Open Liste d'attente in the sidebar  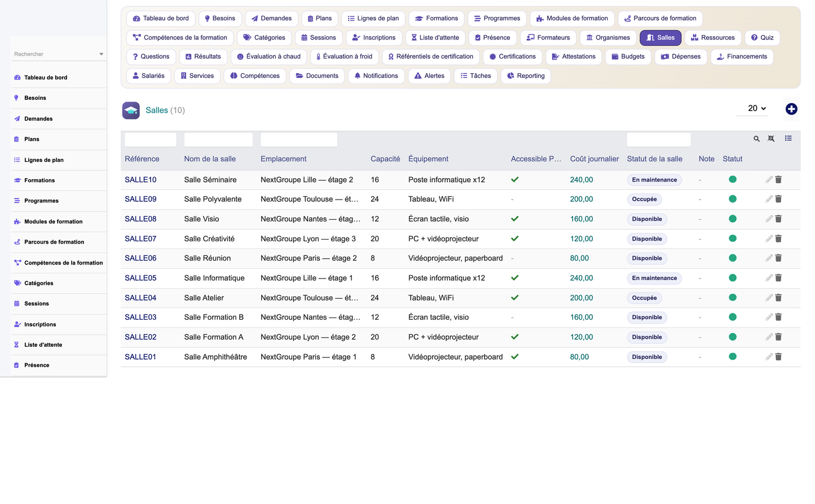pyautogui.click(x=43, y=344)
